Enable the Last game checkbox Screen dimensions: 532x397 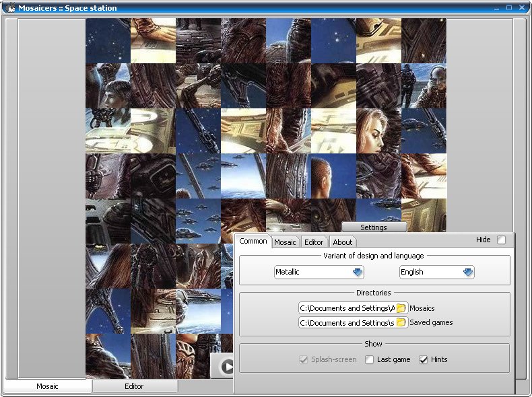coord(369,359)
